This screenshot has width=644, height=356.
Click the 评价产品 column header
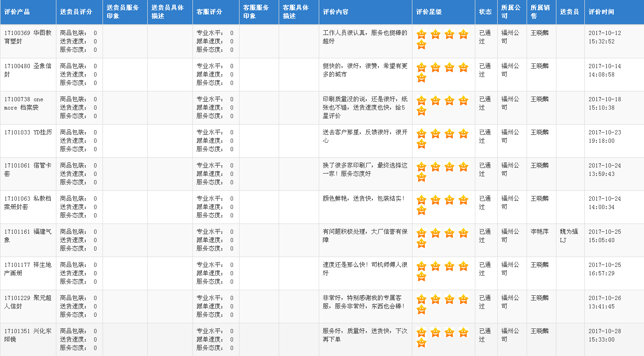click(17, 12)
